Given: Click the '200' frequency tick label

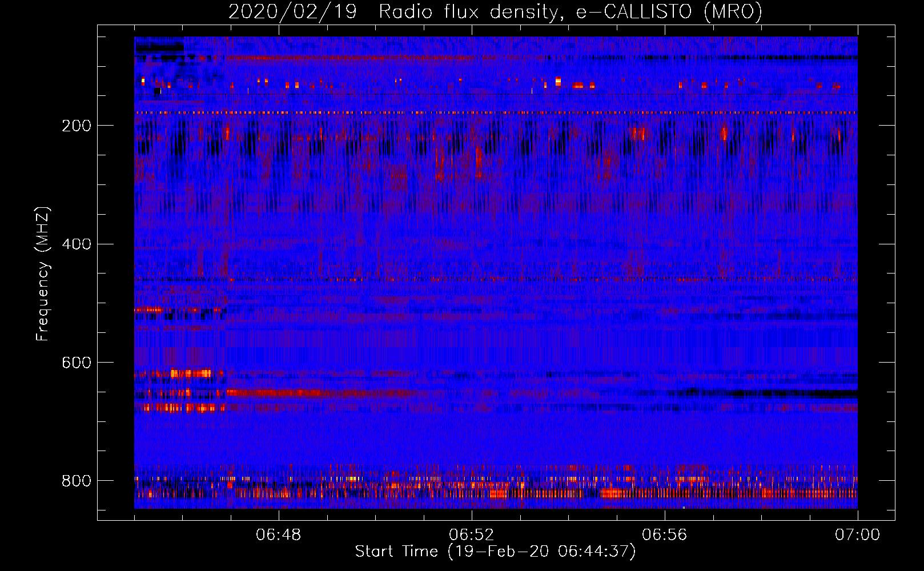Looking at the screenshot, I should [77, 126].
